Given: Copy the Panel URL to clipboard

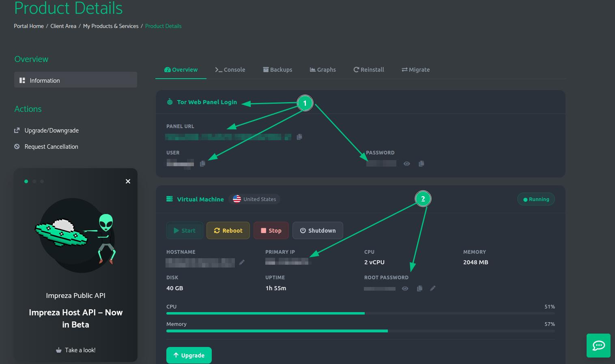Looking at the screenshot, I should click(x=299, y=137).
